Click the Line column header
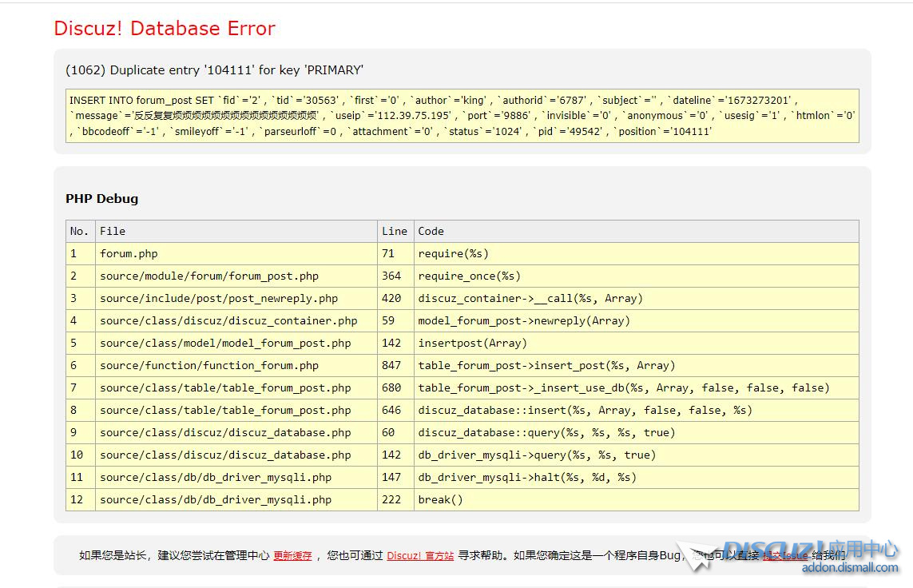Screen dimensions: 913x588 (x=395, y=231)
